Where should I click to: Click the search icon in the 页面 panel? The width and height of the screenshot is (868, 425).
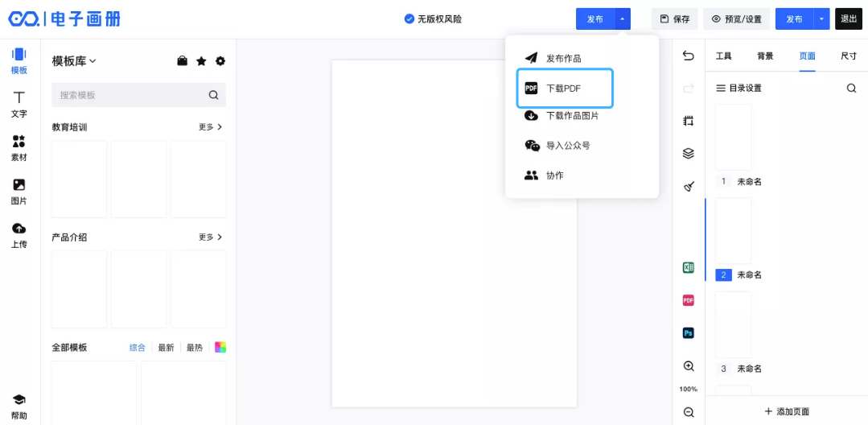pos(851,88)
